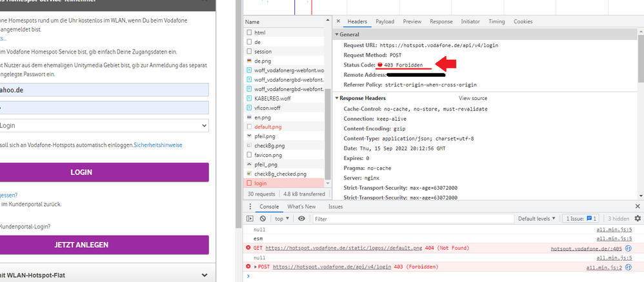The width and height of the screenshot is (644, 282).
Task: Select the de.png request flag icon
Action: [x=249, y=61]
